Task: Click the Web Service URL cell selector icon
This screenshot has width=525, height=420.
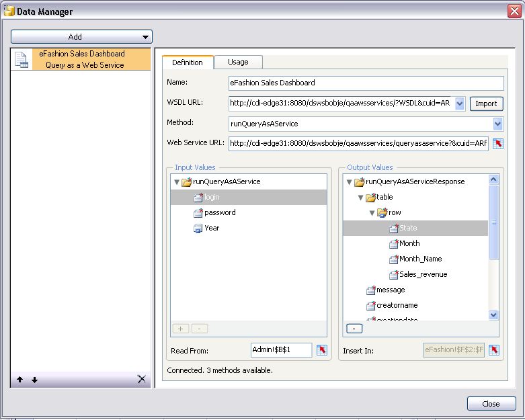Action: [x=498, y=144]
